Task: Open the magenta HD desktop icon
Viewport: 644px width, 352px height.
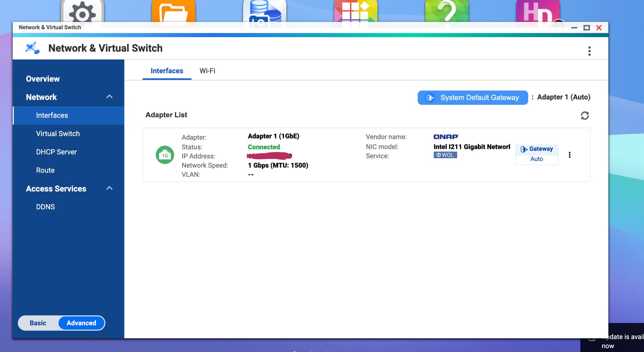Action: (538, 12)
